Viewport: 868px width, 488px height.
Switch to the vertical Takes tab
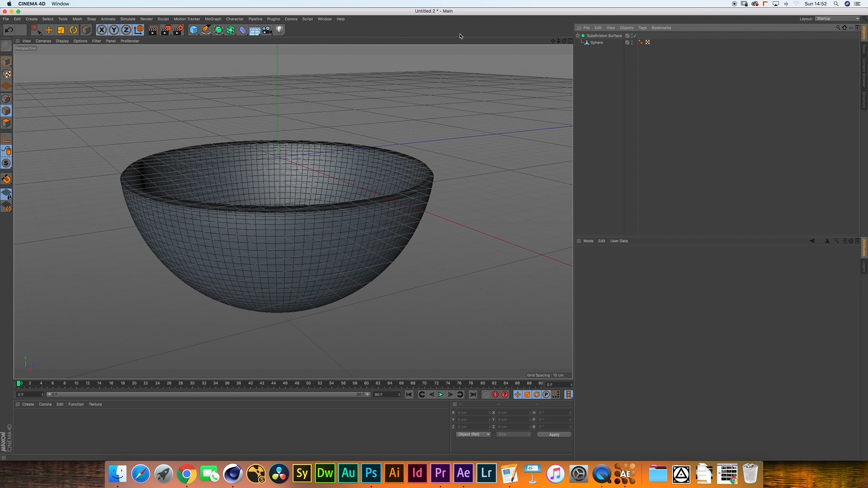(x=863, y=49)
